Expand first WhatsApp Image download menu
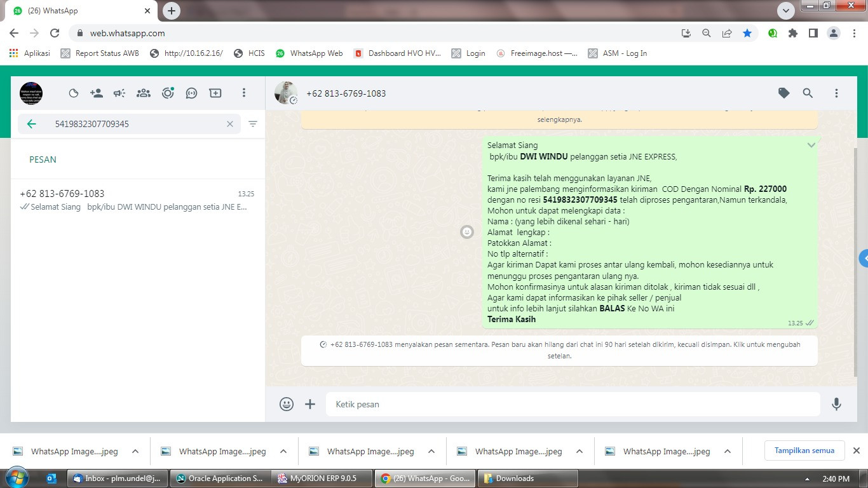The height and width of the screenshot is (488, 868). tap(135, 451)
